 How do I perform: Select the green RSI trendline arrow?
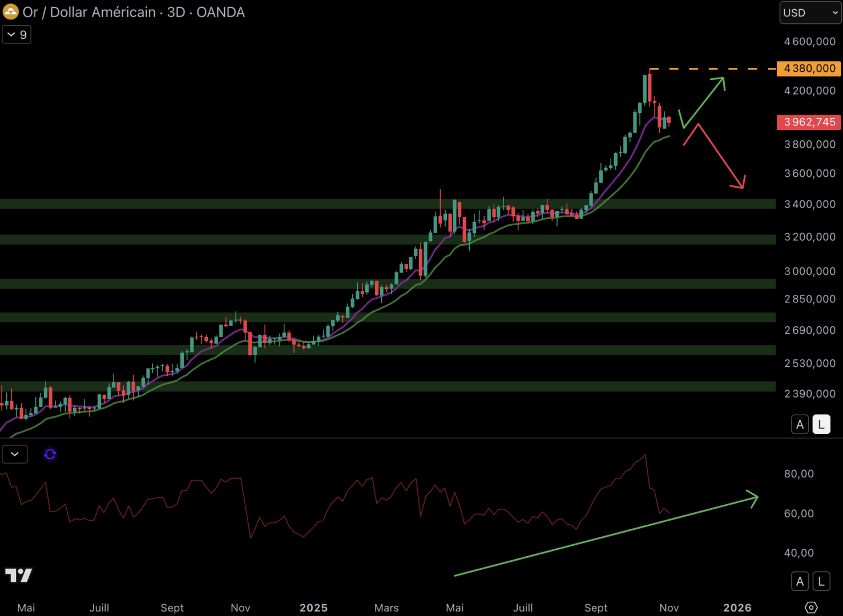[x=605, y=537]
